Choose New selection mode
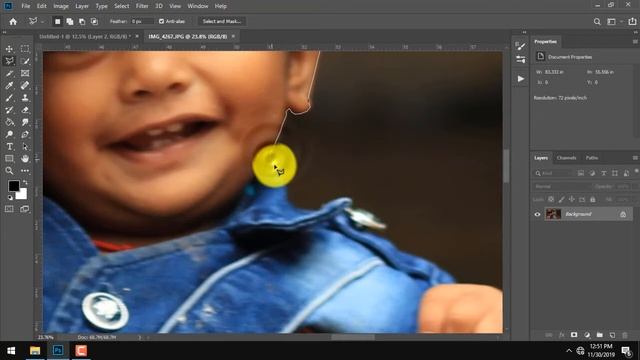Screen dimensions: 640x360 pyautogui.click(x=58, y=21)
